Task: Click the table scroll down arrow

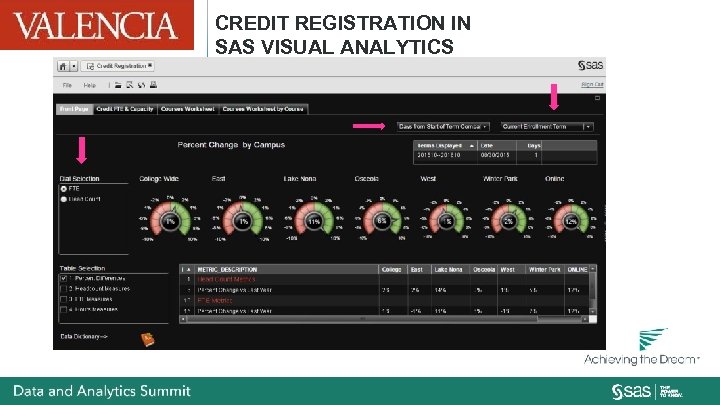Action: tap(593, 311)
